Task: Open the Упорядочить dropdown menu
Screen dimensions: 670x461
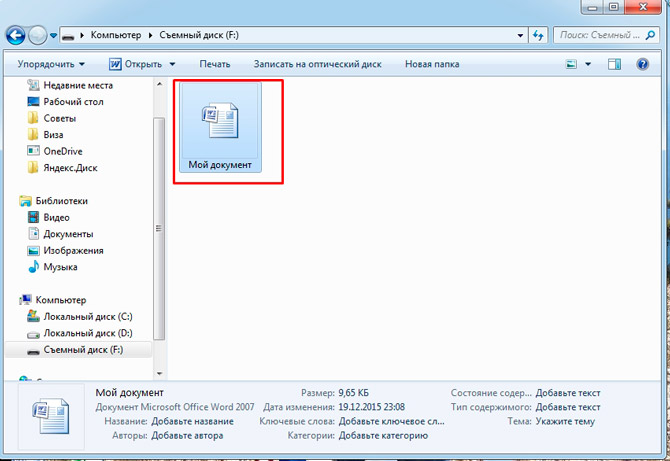Action: (x=50, y=64)
